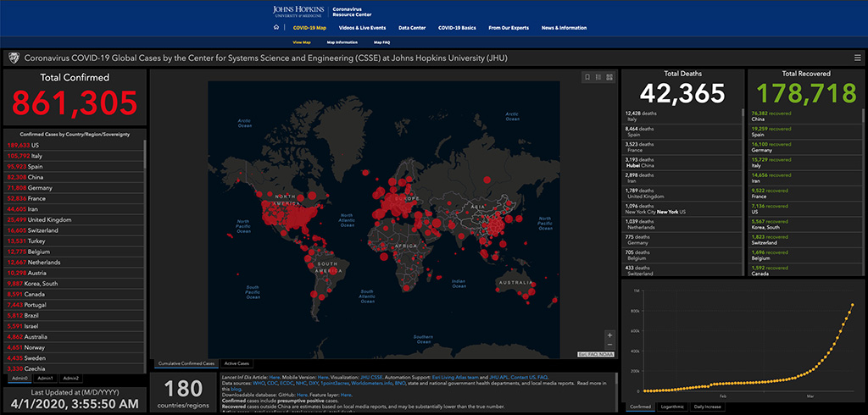Select the United Kingdom row with 25,499 cases

pos(75,219)
